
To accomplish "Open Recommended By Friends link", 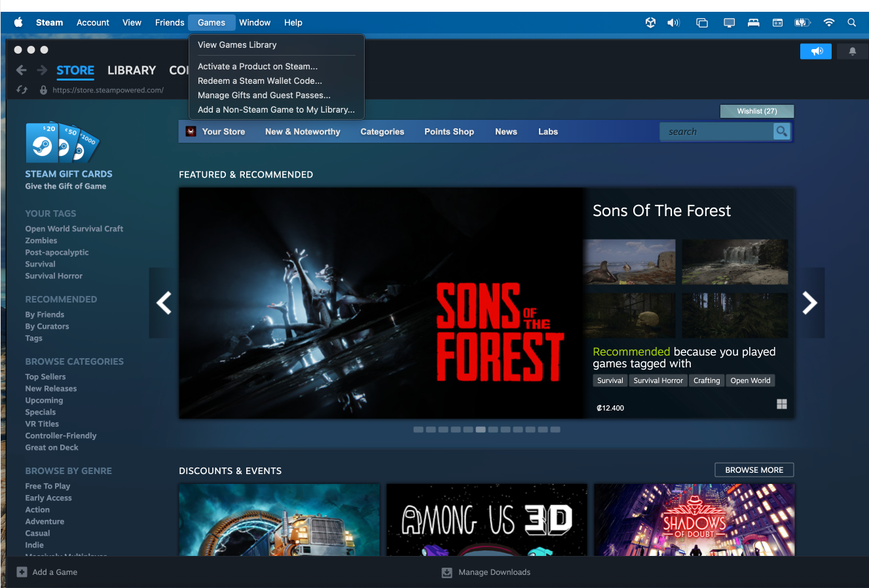I will click(x=45, y=314).
